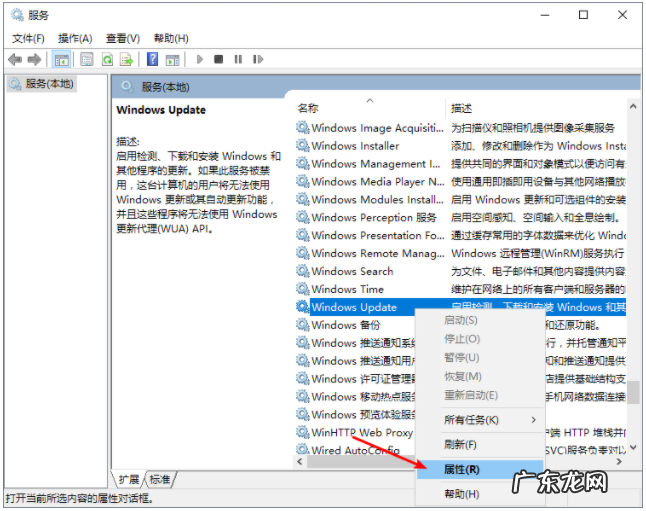This screenshot has width=646, height=511.
Task: Select the Windows Image Acquisiti... service
Action: [x=377, y=128]
